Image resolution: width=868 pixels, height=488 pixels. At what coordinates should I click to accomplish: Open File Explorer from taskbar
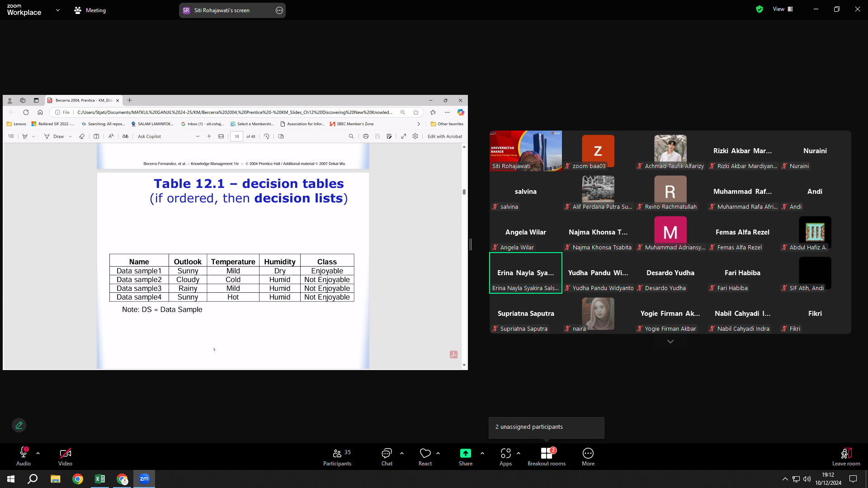pos(55,479)
